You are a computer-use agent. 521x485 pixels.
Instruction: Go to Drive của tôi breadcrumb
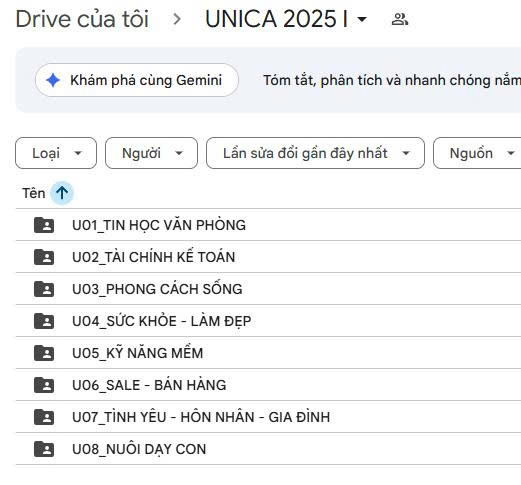(x=82, y=19)
